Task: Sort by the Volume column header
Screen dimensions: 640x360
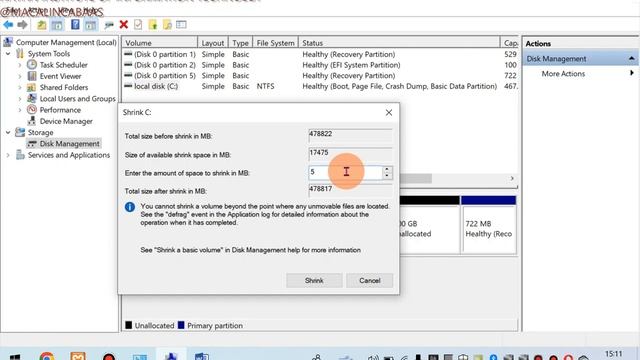Action: point(160,43)
